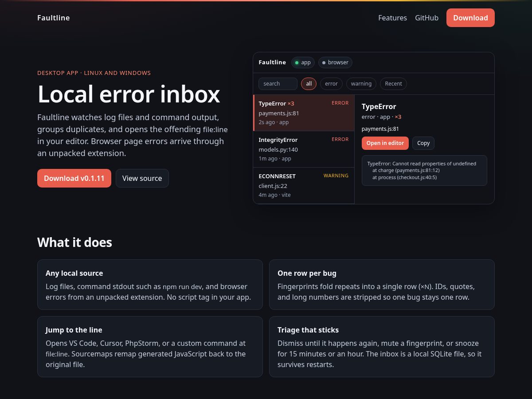Screen dimensions: 532x399
Task: Click Open in editor button
Action: (385, 143)
